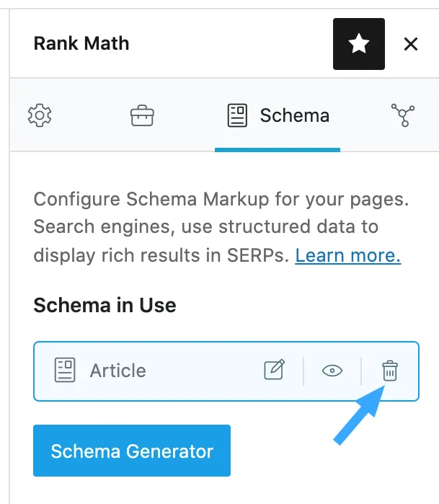Close the Rank Math sidebar panel
439x504 pixels.
(411, 45)
